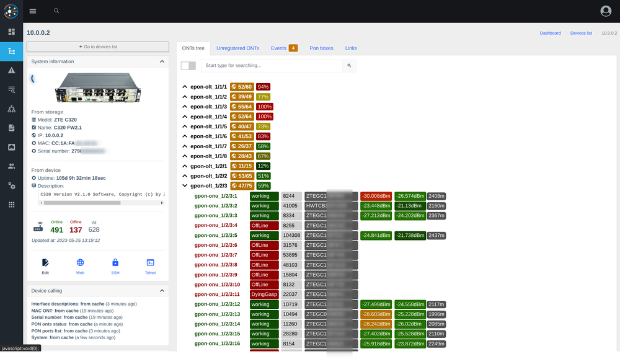
Task: Click the user account avatar icon
Action: coord(606,11)
